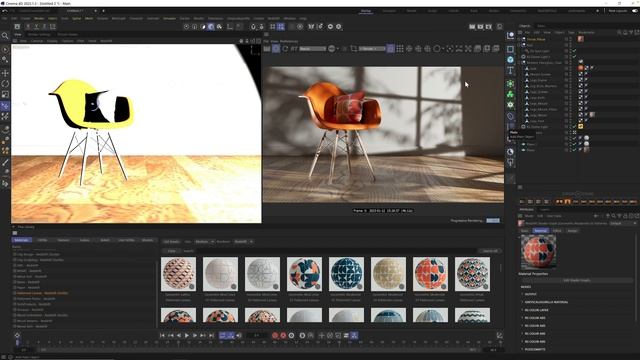The image size is (640, 360).
Task: Expand the OUTPUT node in Attribute Manager
Action: click(522, 294)
